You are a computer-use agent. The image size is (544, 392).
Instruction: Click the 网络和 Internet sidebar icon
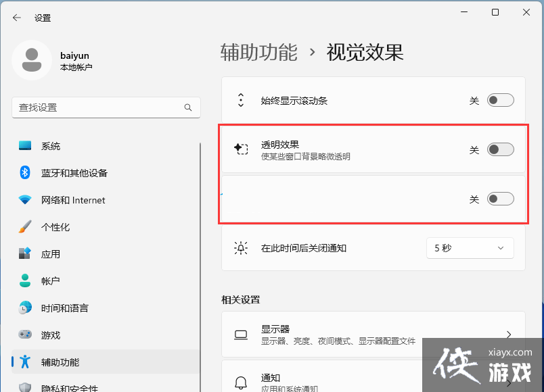pyautogui.click(x=26, y=200)
